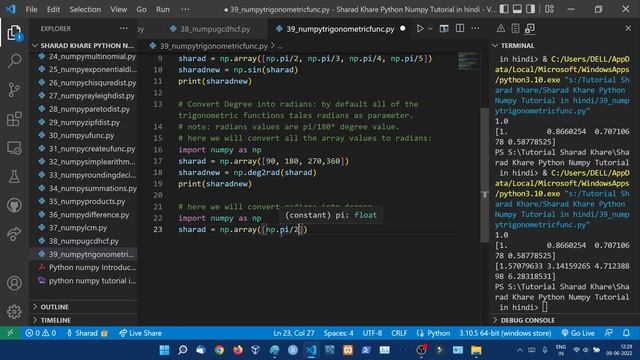
Task: Toggle the secondary side bar layout icon
Action: pos(530,9)
